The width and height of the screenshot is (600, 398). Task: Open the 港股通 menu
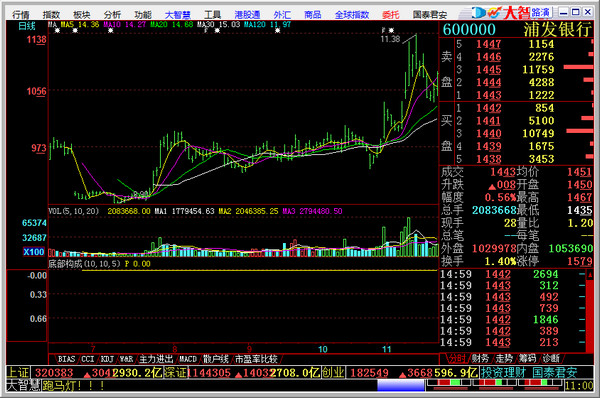coord(247,15)
